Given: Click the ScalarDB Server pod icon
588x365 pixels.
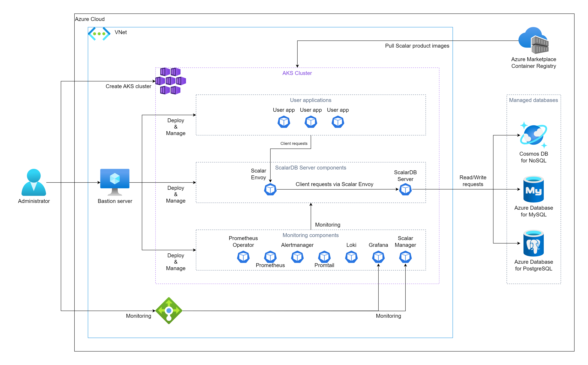Looking at the screenshot, I should (405, 189).
